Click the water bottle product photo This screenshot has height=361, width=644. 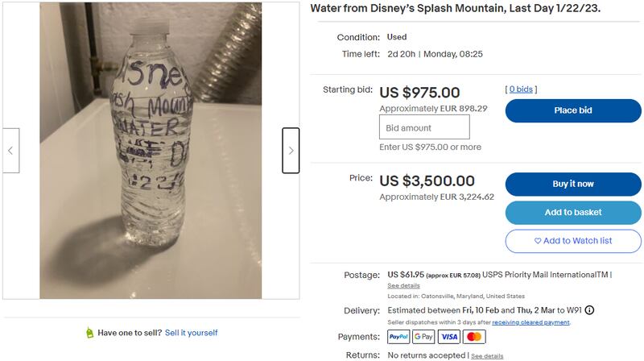pos(151,151)
